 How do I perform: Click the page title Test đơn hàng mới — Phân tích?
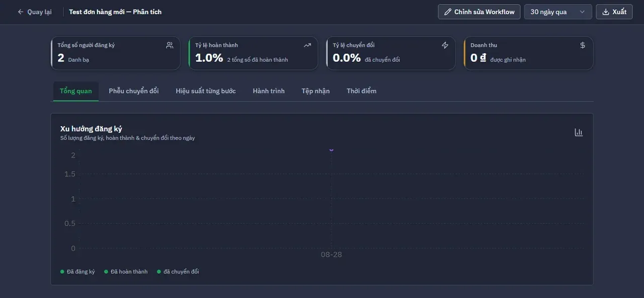(x=115, y=12)
